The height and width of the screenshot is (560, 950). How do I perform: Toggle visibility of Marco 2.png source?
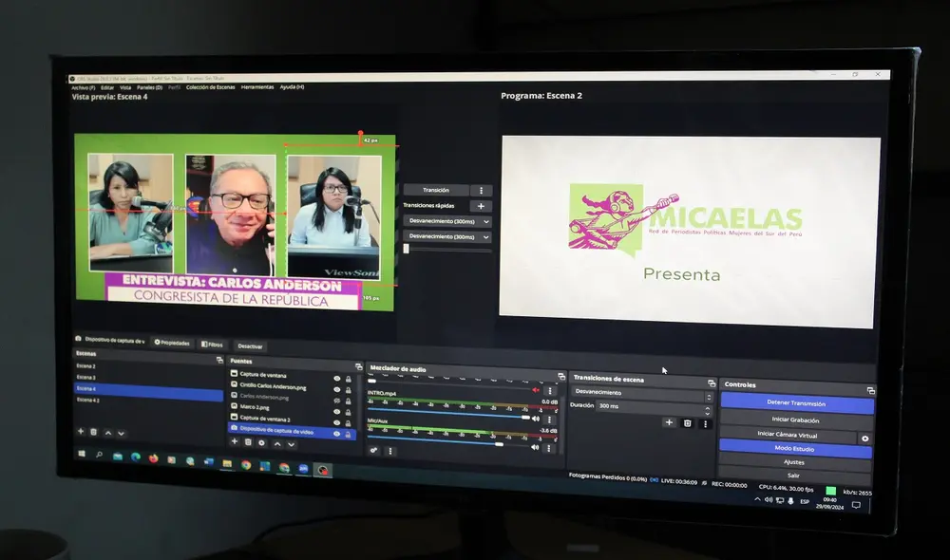pyautogui.click(x=337, y=408)
